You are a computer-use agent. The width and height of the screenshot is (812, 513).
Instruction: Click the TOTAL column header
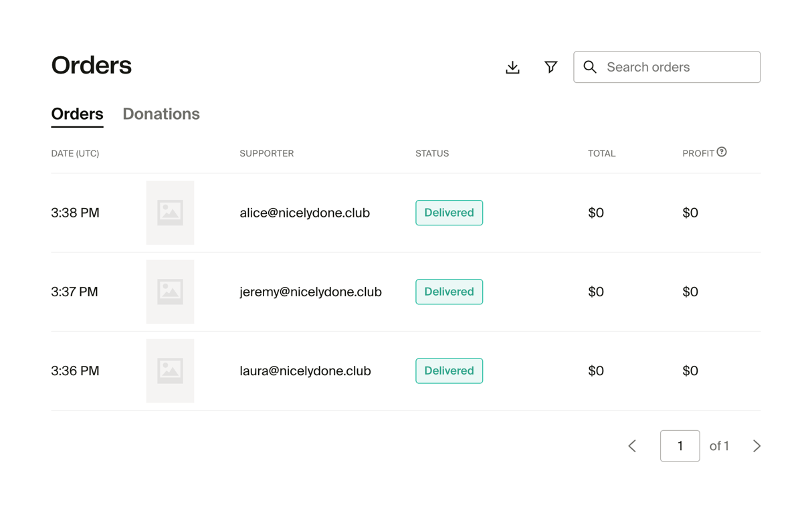pyautogui.click(x=601, y=153)
